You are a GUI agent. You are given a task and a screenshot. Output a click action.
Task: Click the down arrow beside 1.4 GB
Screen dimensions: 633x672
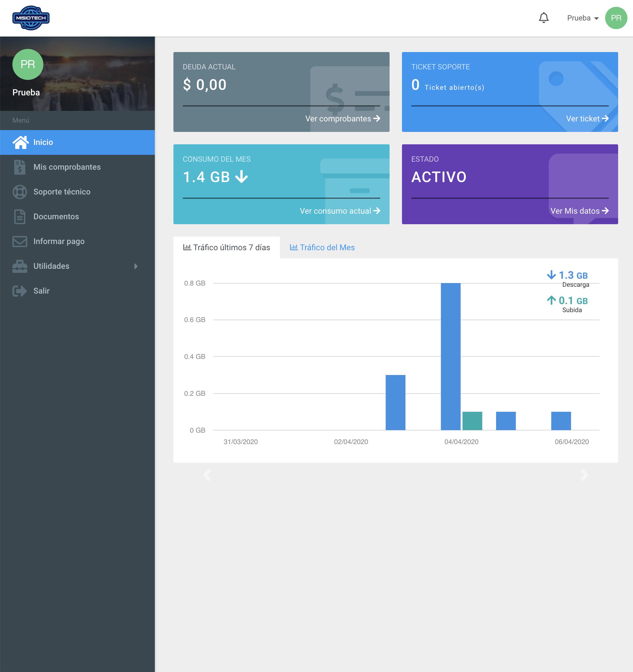click(241, 177)
